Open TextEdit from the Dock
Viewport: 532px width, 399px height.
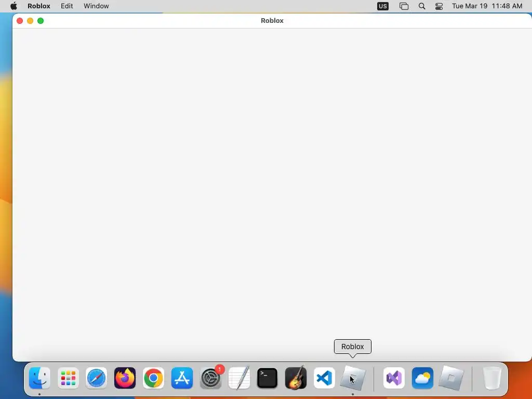239,378
